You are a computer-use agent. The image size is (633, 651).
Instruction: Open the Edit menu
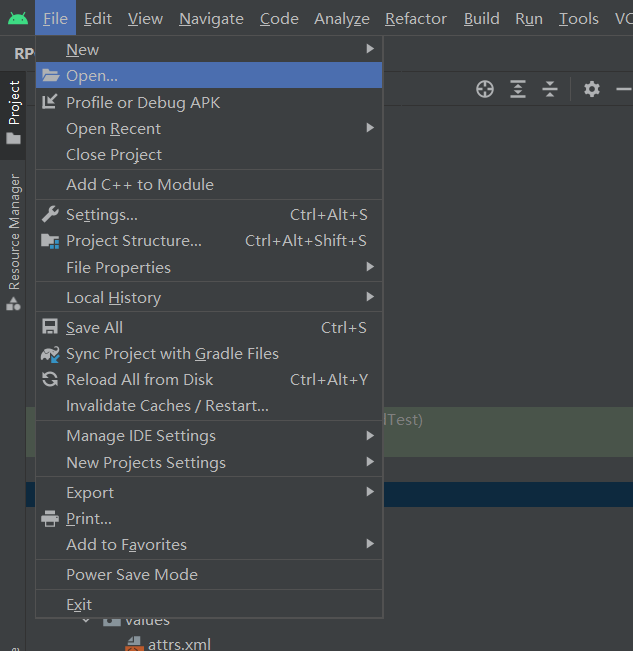point(98,19)
